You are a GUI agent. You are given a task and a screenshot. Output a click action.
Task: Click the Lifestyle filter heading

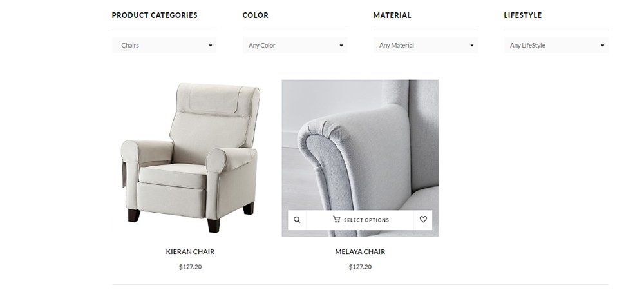523,15
